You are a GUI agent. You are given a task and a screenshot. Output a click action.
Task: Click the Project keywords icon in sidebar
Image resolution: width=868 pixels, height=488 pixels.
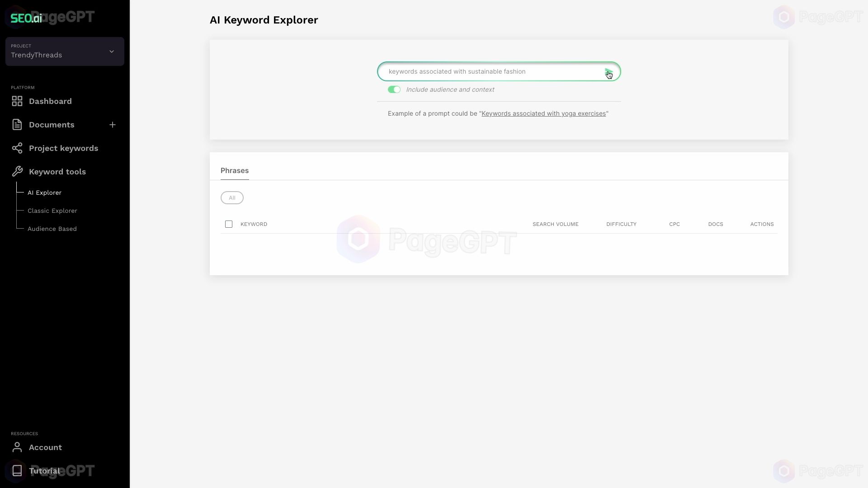coord(17,148)
